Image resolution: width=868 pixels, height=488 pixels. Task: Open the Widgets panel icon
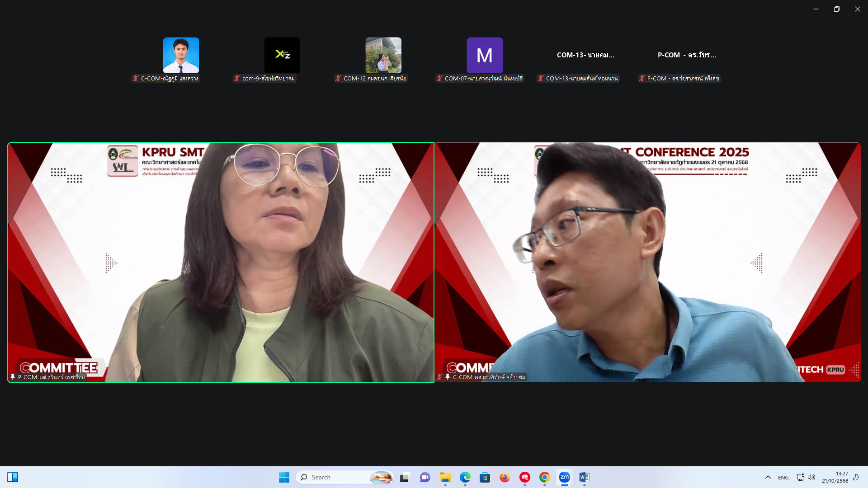[x=13, y=477]
